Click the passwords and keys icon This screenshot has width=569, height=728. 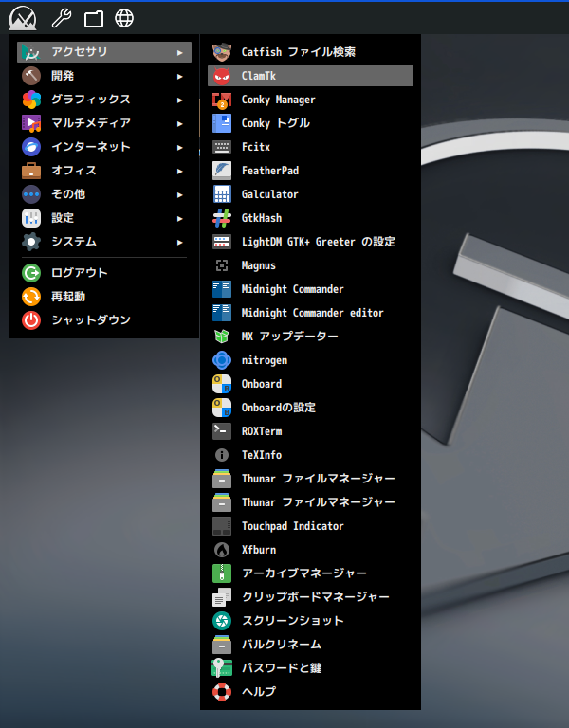[222, 667]
